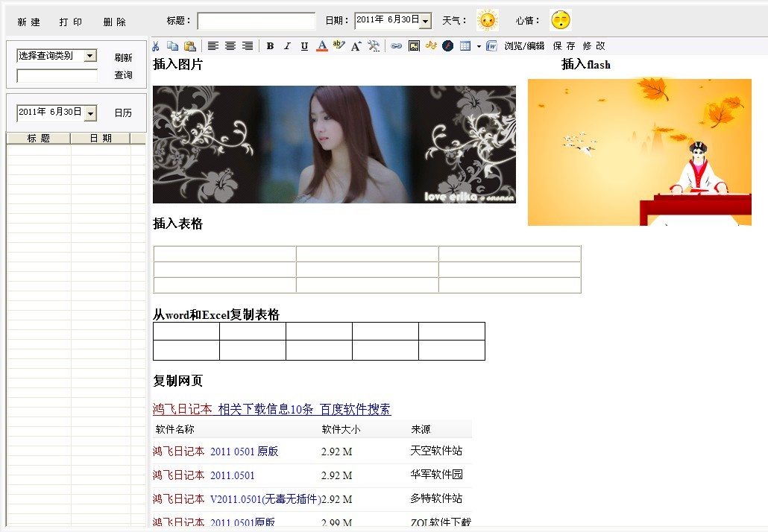Open the top 日期 date picker dropdown

(x=425, y=21)
